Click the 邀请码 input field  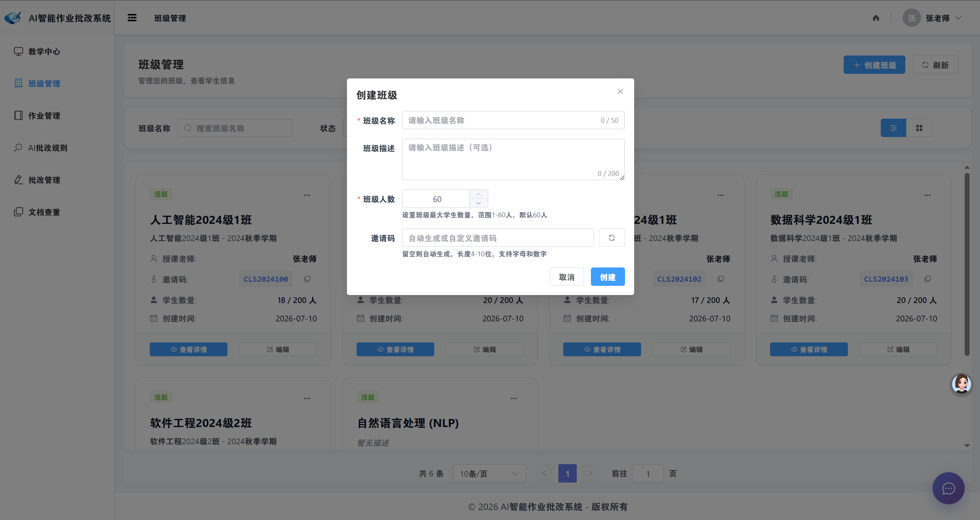click(x=498, y=238)
